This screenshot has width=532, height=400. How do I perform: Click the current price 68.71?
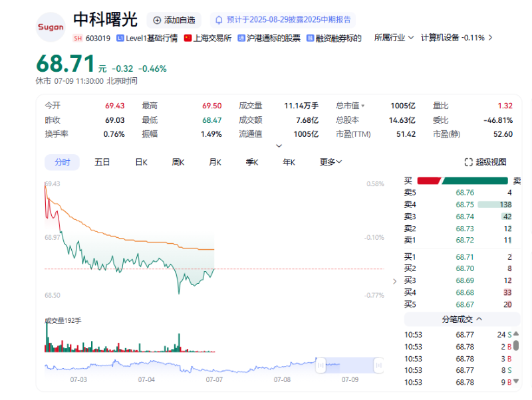pos(65,64)
